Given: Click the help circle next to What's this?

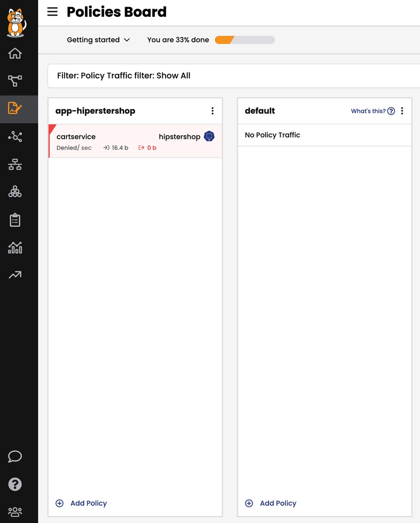Looking at the screenshot, I should (391, 111).
